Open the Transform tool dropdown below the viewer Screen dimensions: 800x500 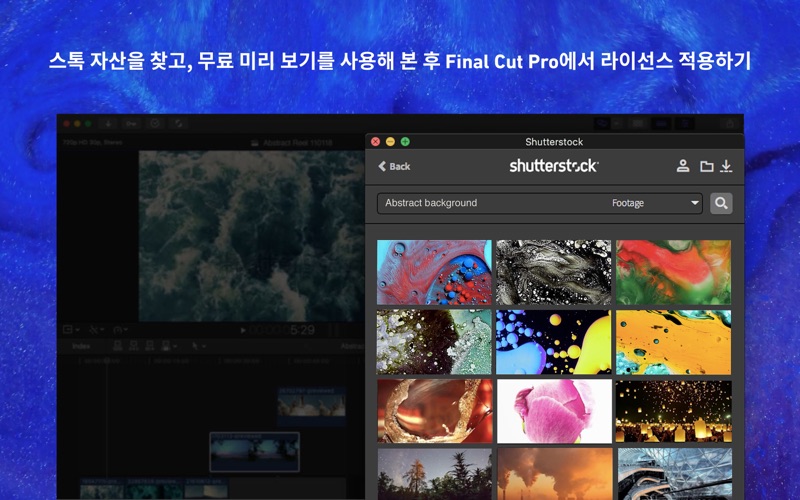[71, 330]
